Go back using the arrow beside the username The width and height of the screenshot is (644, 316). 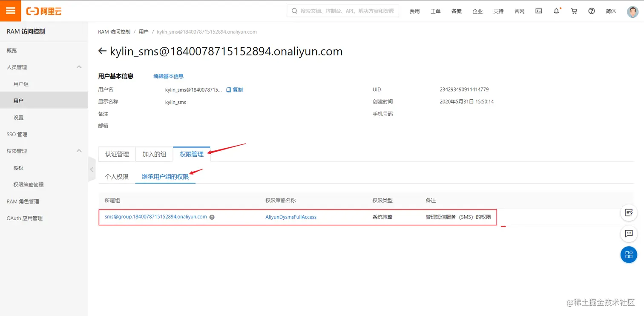pos(102,51)
